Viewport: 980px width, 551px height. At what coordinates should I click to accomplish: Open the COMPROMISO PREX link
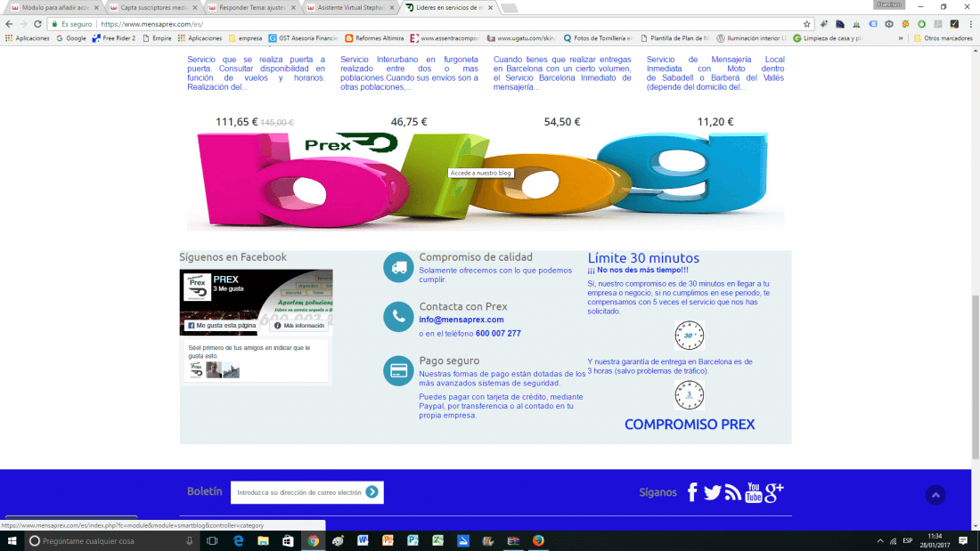pyautogui.click(x=690, y=425)
